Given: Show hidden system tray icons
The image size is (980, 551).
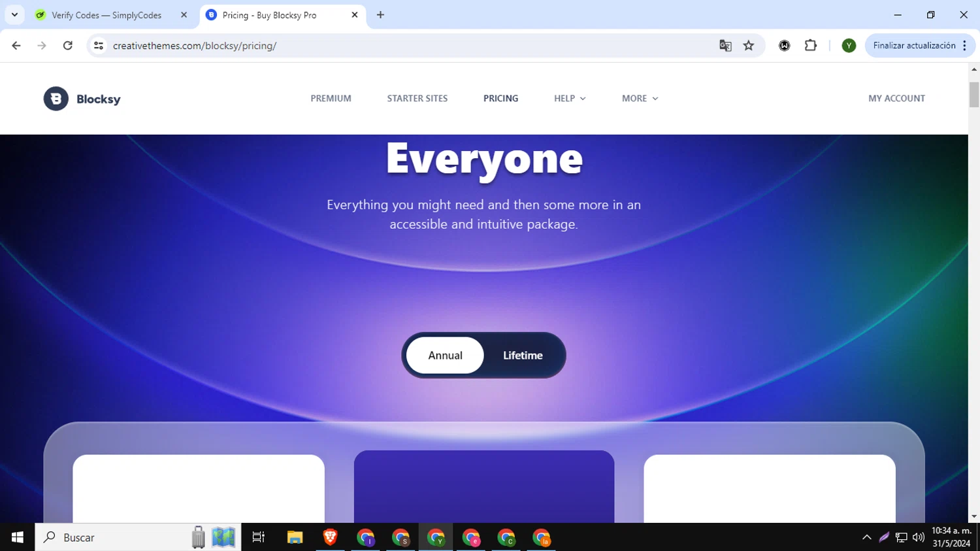Looking at the screenshot, I should [x=867, y=537].
